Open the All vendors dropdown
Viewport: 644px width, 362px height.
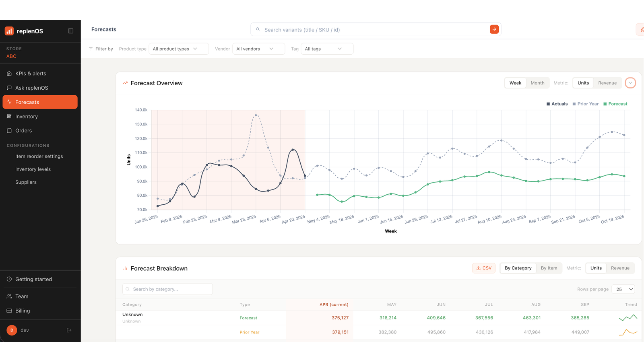(258, 49)
